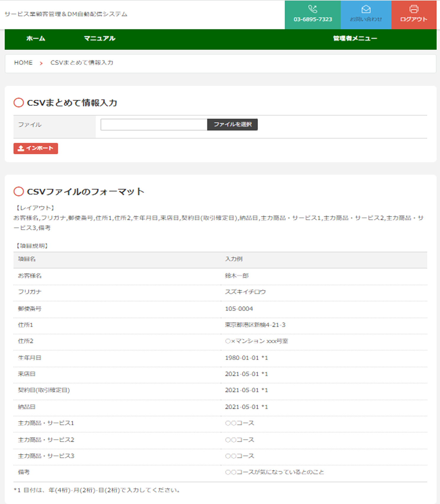Click the 備考 table cell

(x=24, y=472)
